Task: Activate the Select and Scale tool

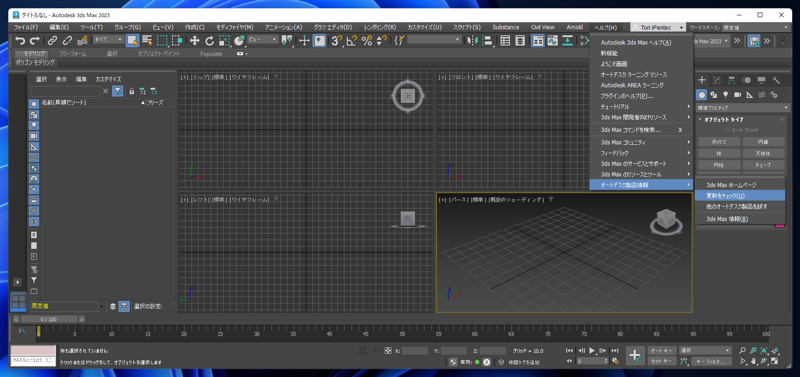Action: click(x=224, y=41)
